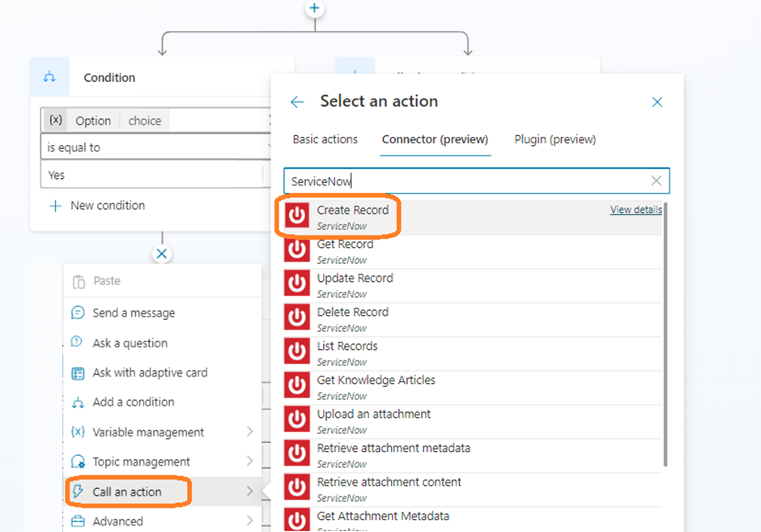The width and height of the screenshot is (761, 532).
Task: Click the action list vertical scrollbar
Action: (665, 332)
